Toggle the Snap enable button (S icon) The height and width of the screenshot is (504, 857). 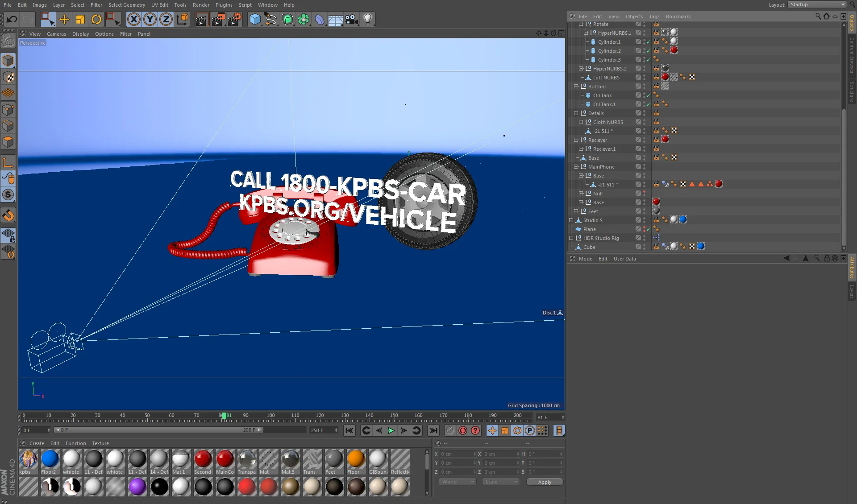[8, 195]
